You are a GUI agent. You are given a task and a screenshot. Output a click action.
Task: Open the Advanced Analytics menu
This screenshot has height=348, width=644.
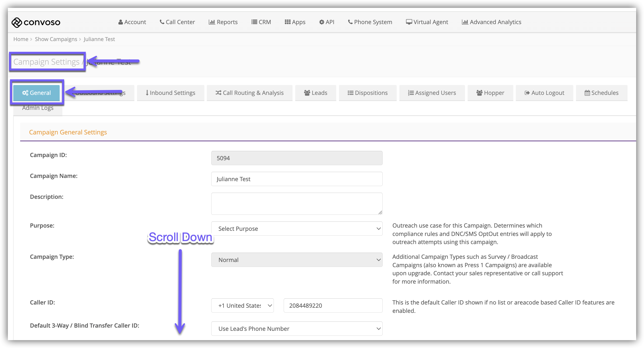(491, 22)
